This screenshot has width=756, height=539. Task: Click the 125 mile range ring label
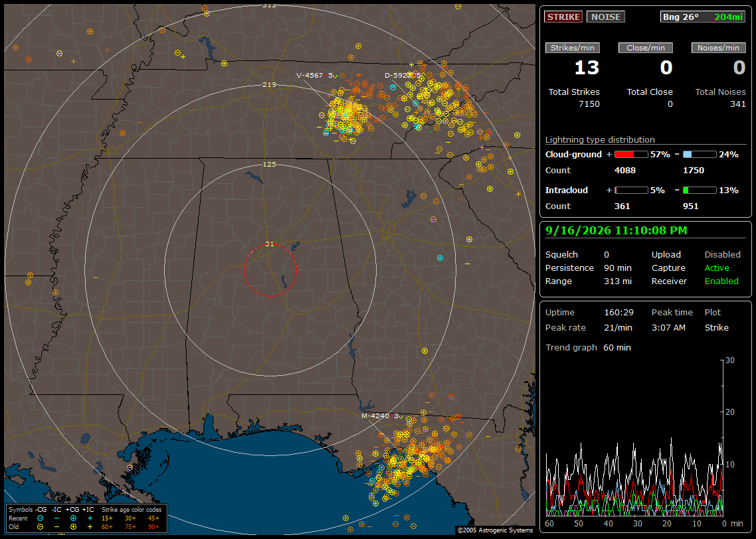pyautogui.click(x=269, y=164)
